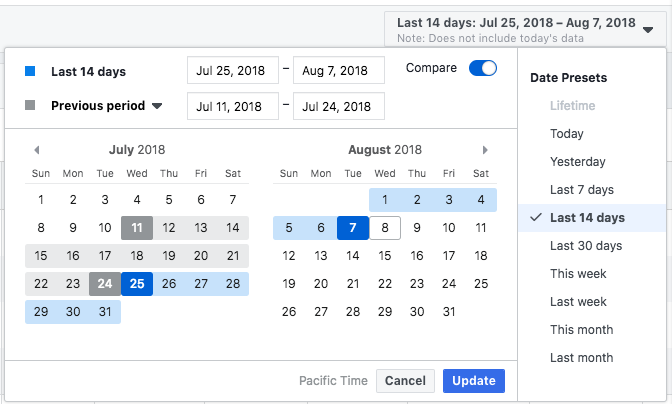This screenshot has width=672, height=404.
Task: Select the Last 7 days preset
Action: pos(582,190)
